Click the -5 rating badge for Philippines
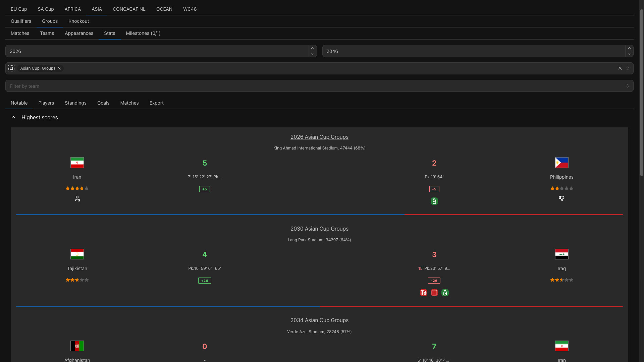This screenshot has height=362, width=644. click(434, 189)
